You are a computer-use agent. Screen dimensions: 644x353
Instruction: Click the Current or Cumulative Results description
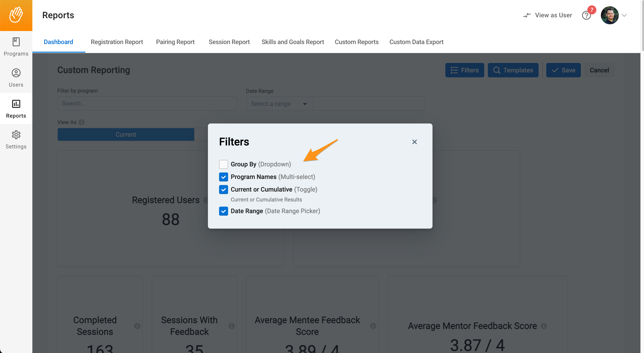(266, 199)
